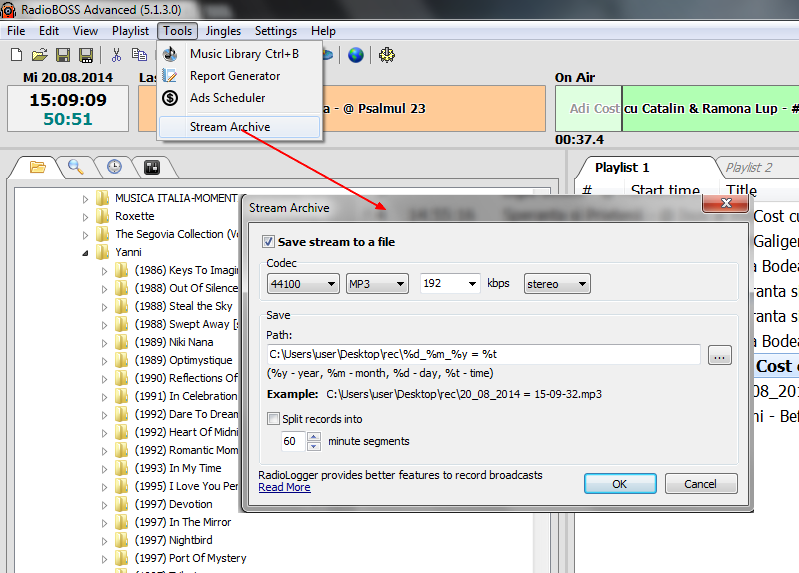Open the file browser folder tab
The height and width of the screenshot is (573, 799).
[x=37, y=167]
